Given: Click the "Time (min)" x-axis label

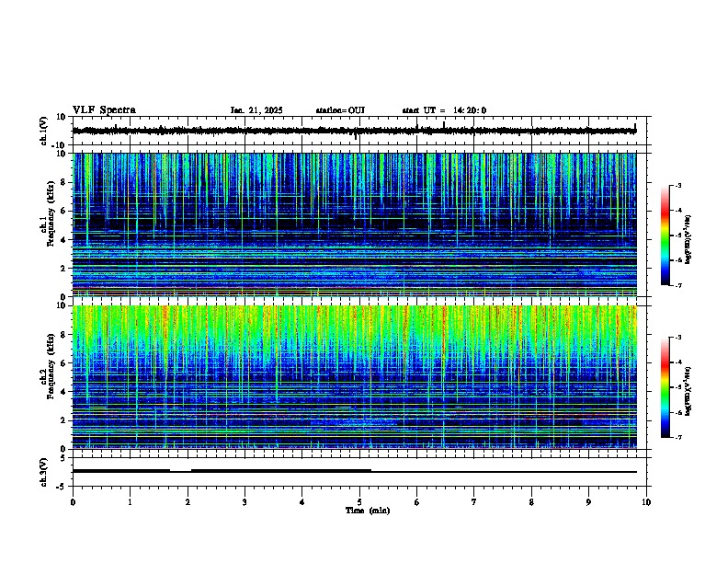Looking at the screenshot, I should tap(368, 511).
